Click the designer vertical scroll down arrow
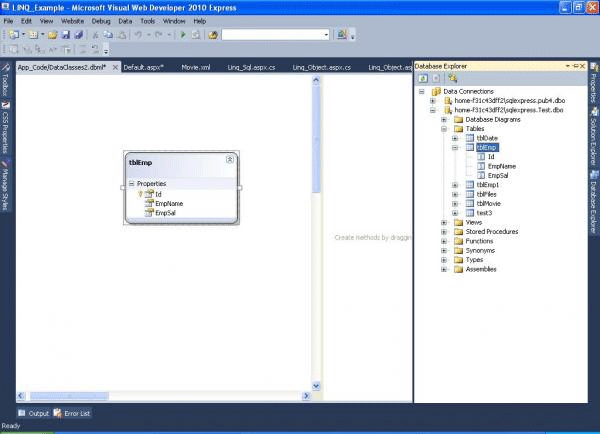 (316, 386)
